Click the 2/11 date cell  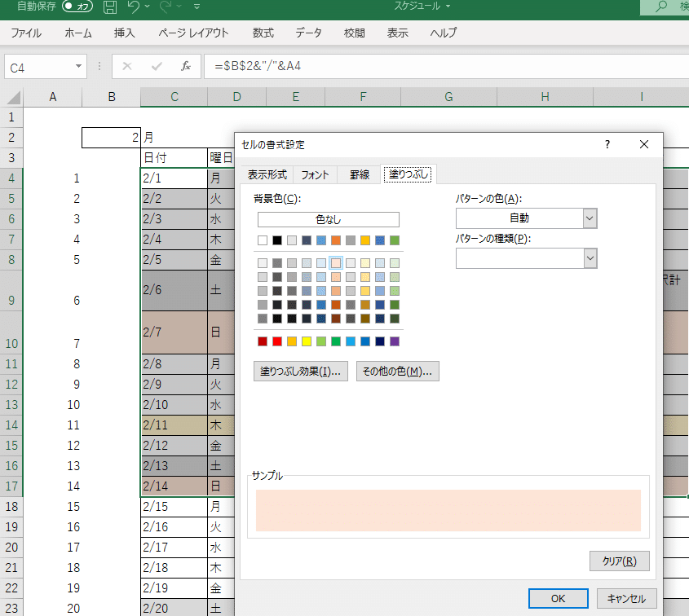coord(174,425)
